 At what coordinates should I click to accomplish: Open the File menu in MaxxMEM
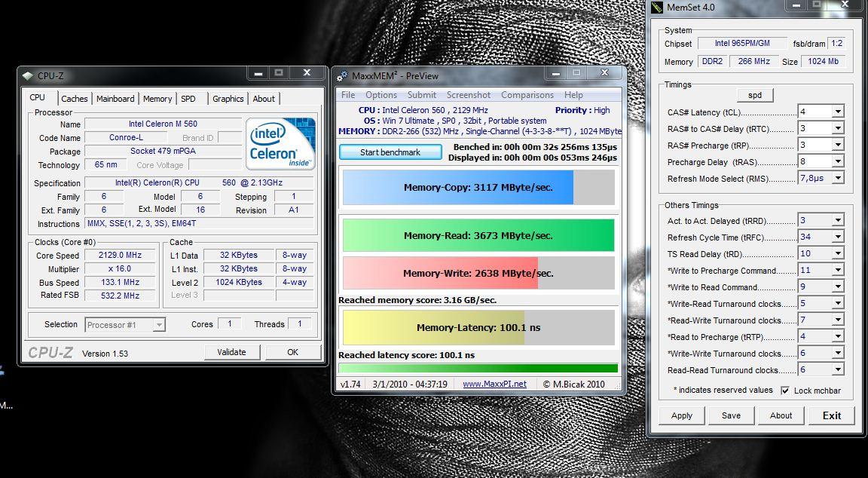pos(348,95)
